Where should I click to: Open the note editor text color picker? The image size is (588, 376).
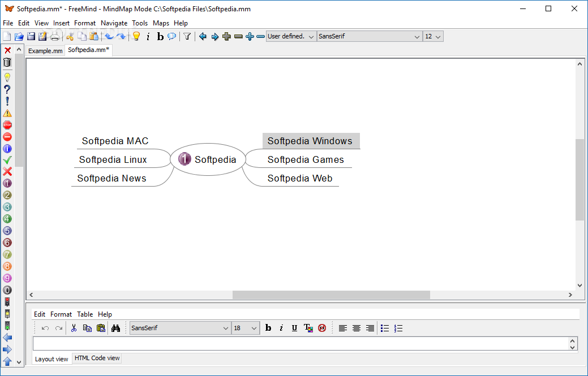coord(308,328)
